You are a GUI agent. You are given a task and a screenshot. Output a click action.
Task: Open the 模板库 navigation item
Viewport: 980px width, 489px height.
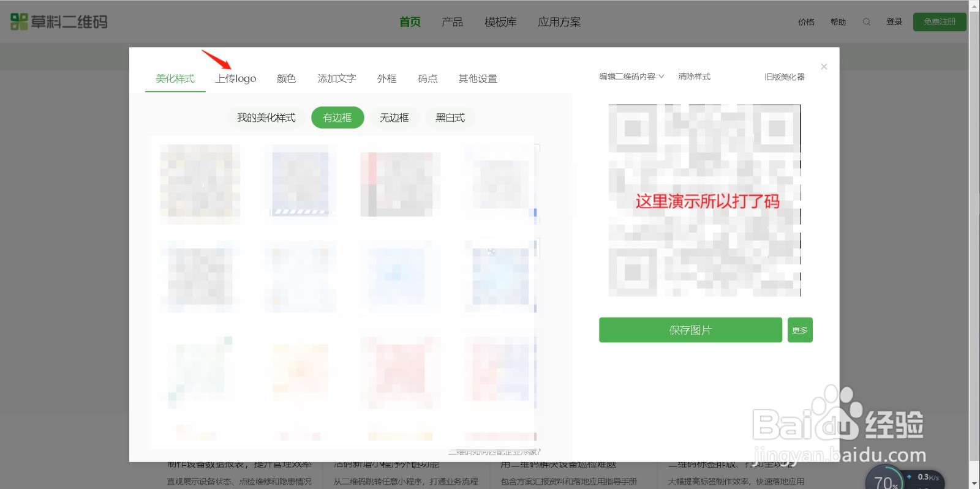pyautogui.click(x=500, y=22)
